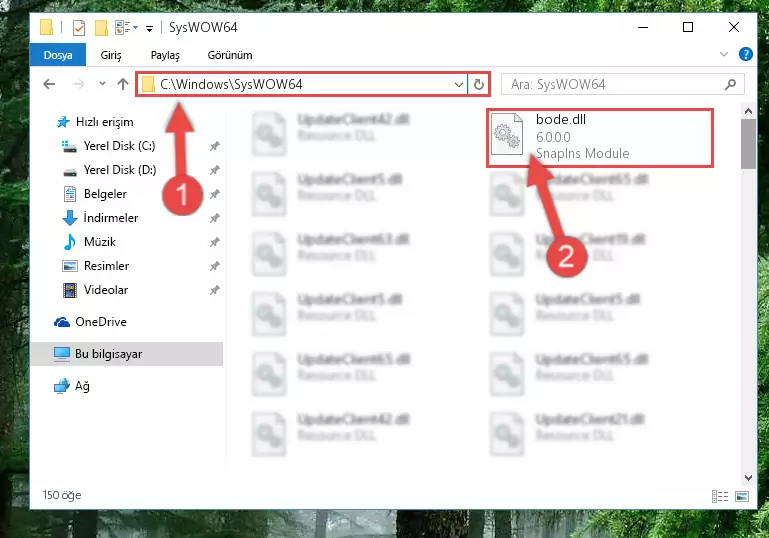The height and width of the screenshot is (538, 769).
Task: Open the Giriş ribbon tab
Action: click(x=111, y=55)
